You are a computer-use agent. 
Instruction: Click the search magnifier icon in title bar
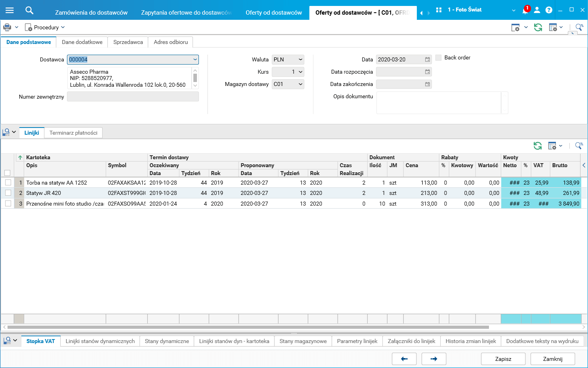point(29,10)
